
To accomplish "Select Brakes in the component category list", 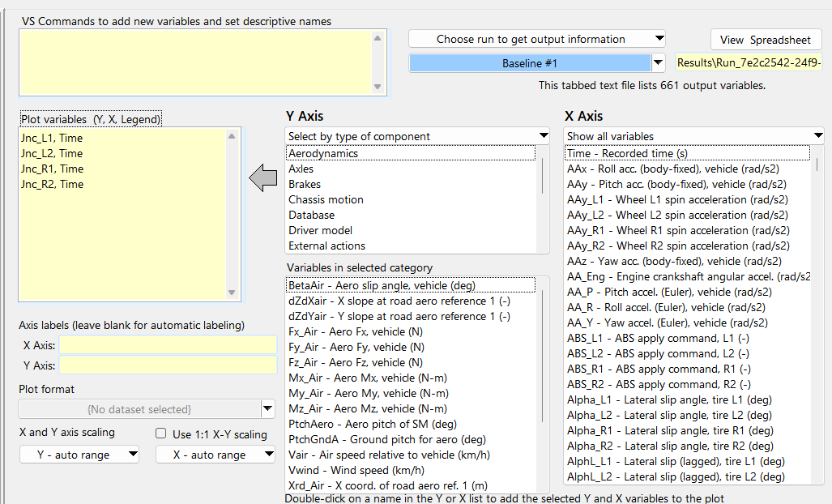I will [x=305, y=184].
